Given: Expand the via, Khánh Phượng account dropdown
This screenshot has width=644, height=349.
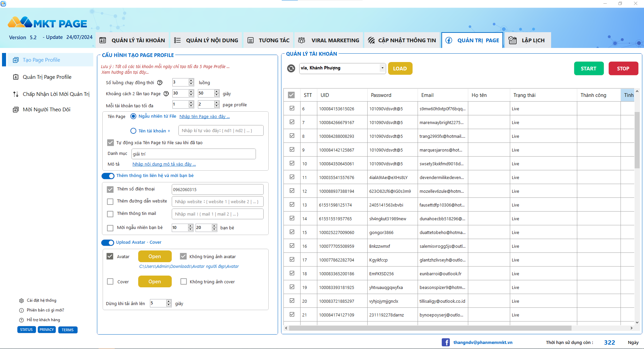Looking at the screenshot, I should (382, 68).
